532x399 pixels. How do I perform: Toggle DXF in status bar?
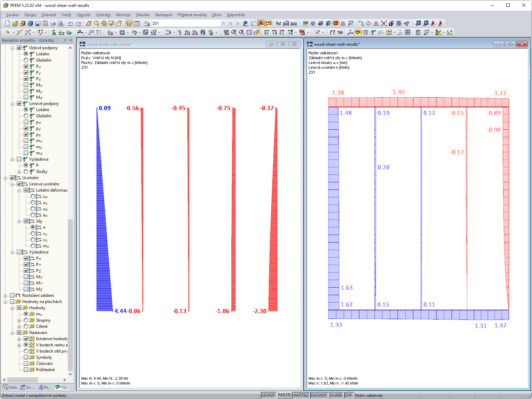click(349, 395)
